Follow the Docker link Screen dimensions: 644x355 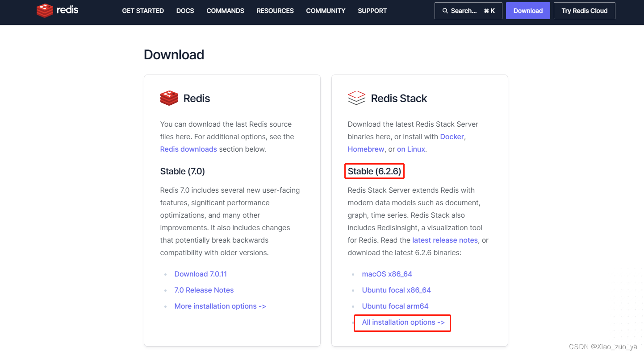tap(452, 136)
